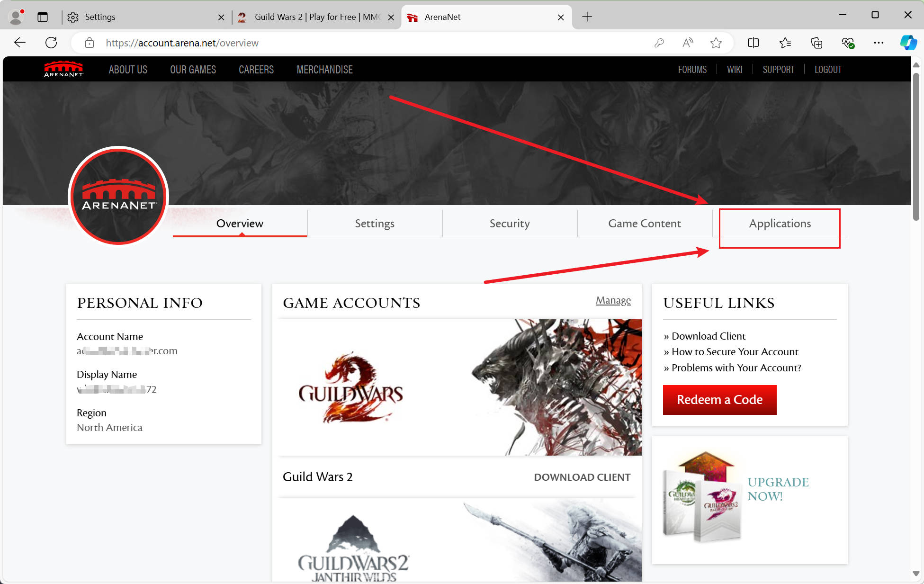This screenshot has height=584, width=924.
Task: Open the split screen icon
Action: pos(754,43)
